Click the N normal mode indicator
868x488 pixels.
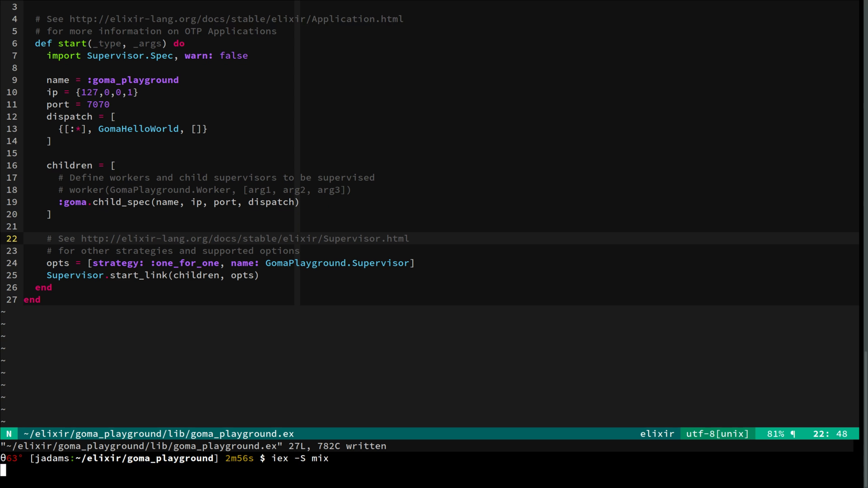[x=9, y=434]
